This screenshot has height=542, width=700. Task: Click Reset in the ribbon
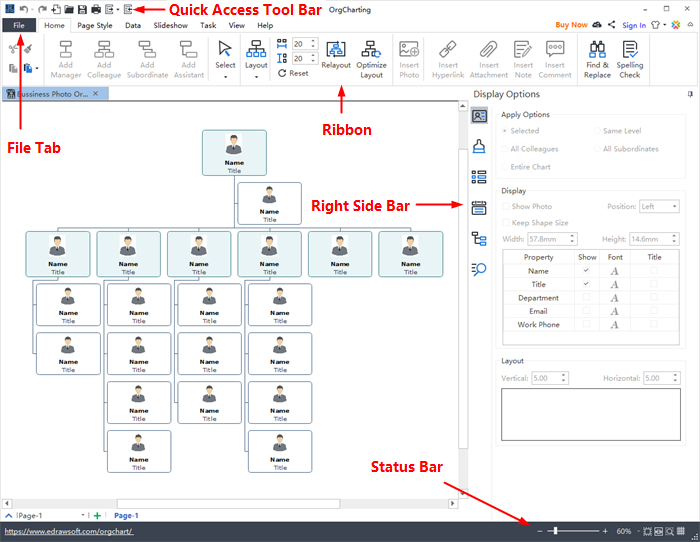click(x=293, y=73)
